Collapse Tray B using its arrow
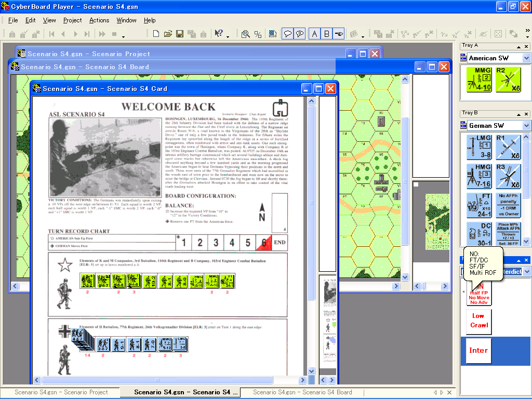The height and width of the screenshot is (399, 532). coord(518,114)
